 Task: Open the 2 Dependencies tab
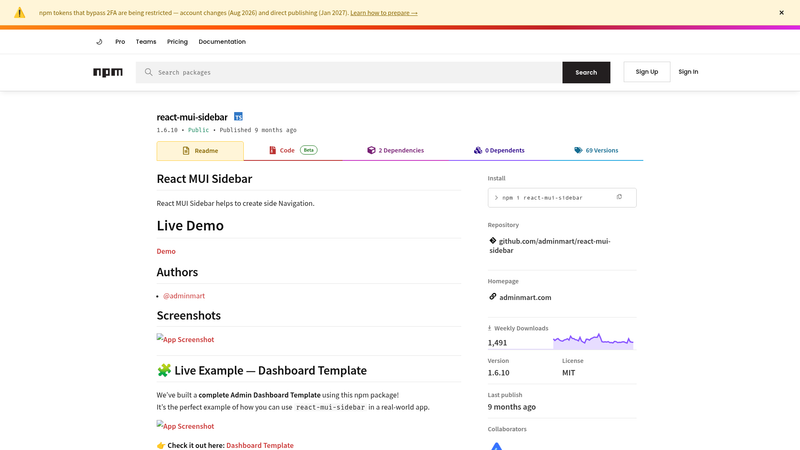click(x=395, y=151)
